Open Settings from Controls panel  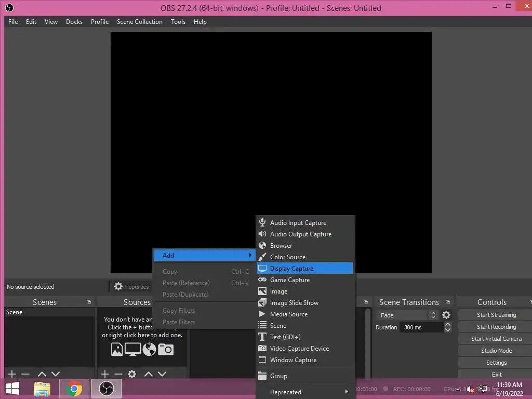496,362
